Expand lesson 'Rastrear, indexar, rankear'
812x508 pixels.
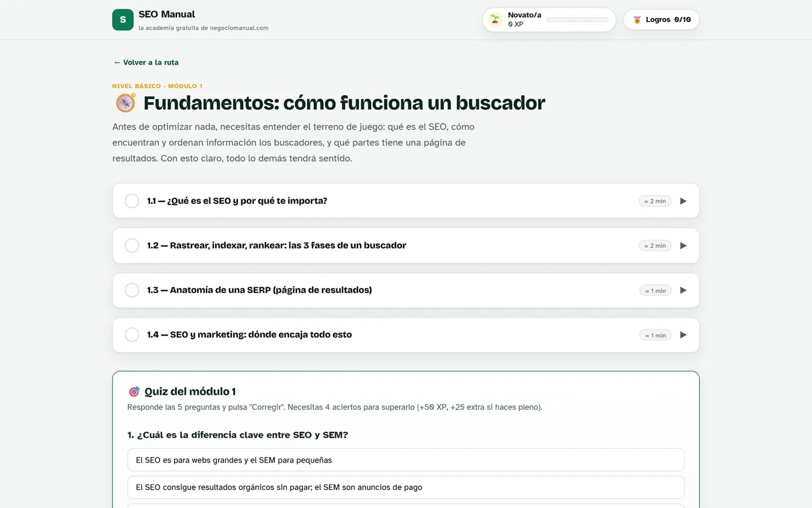405,246
